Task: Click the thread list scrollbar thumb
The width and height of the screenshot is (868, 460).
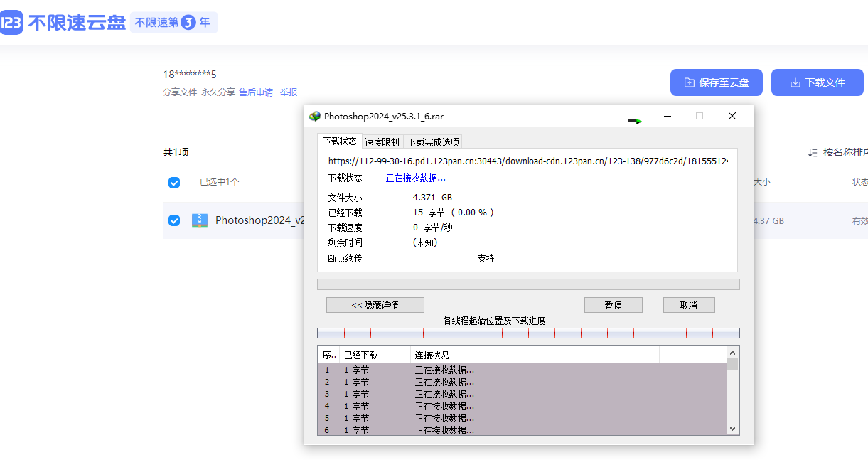Action: [733, 364]
